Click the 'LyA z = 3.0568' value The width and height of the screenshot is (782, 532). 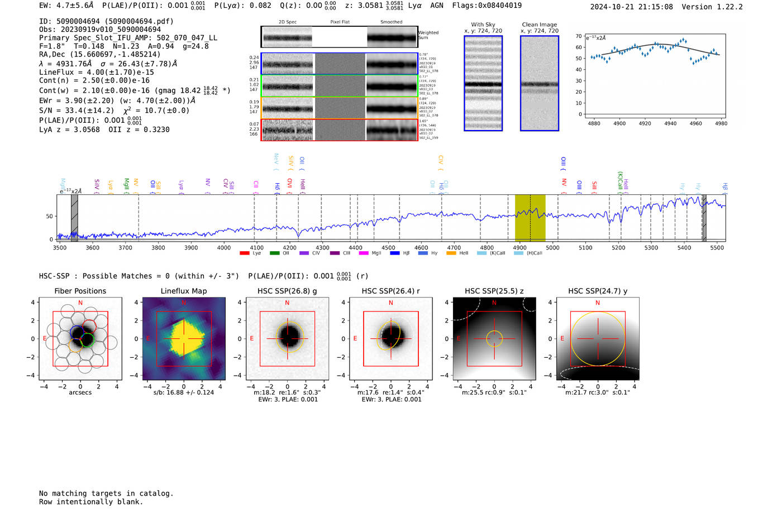[69, 130]
